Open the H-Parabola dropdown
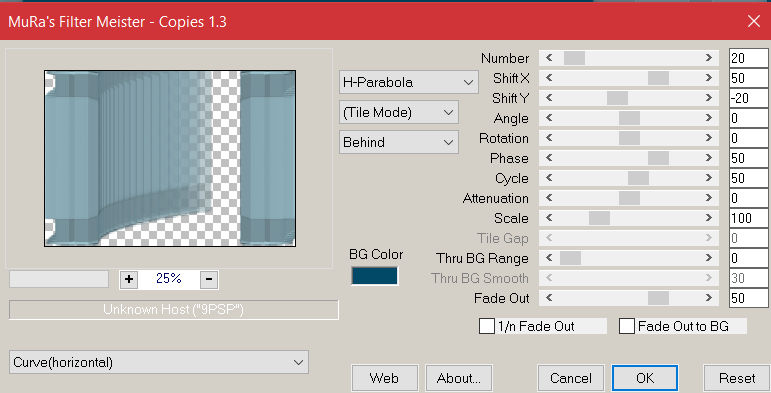This screenshot has height=393, width=771. 408,82
